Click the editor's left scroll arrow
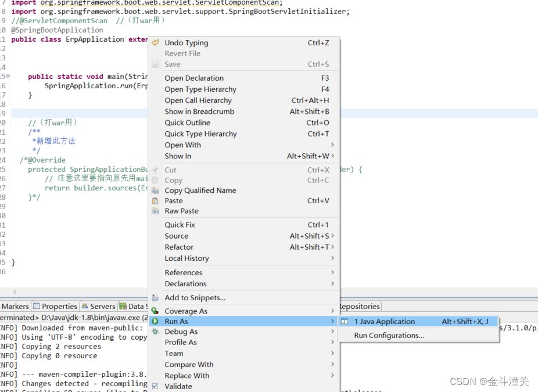 tap(15, 292)
